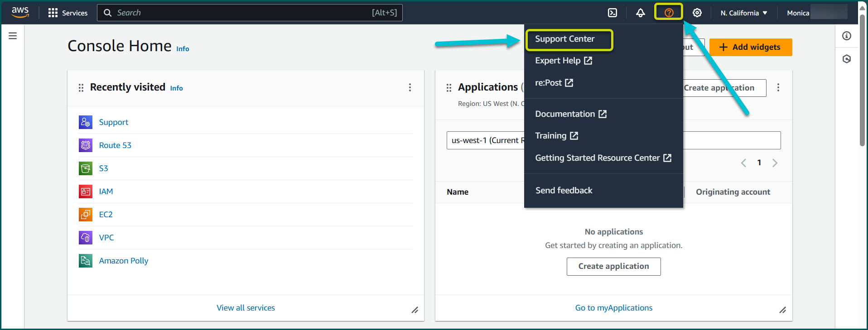Select applications page number 1
This screenshot has height=330, width=868.
(759, 163)
